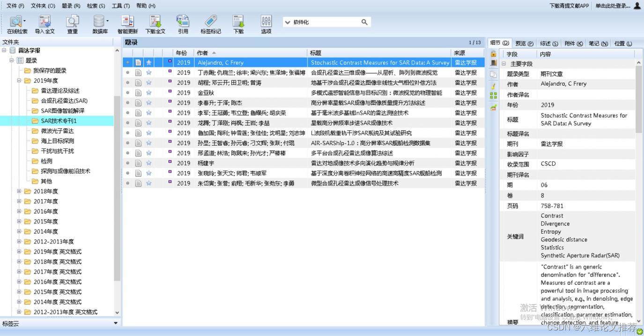Click the door icon in details sidebar
This screenshot has height=336, width=644.
click(493, 63)
